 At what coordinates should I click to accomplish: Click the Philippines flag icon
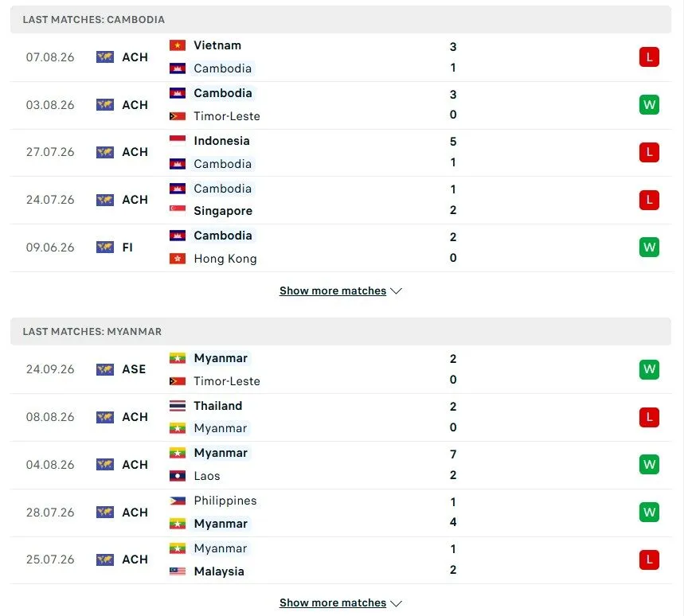177,501
